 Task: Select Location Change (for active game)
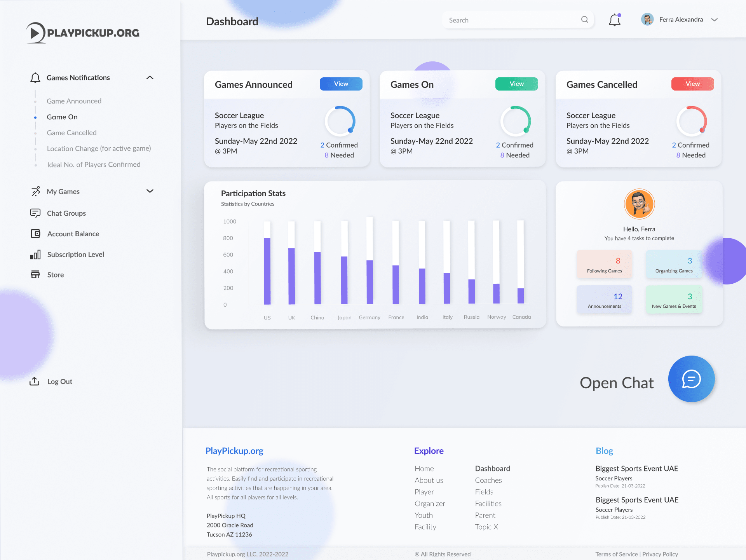click(x=99, y=148)
